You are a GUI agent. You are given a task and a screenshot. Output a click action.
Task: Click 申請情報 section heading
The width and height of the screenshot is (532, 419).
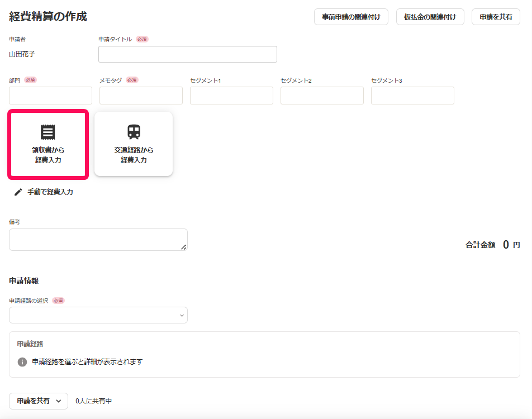(23, 281)
